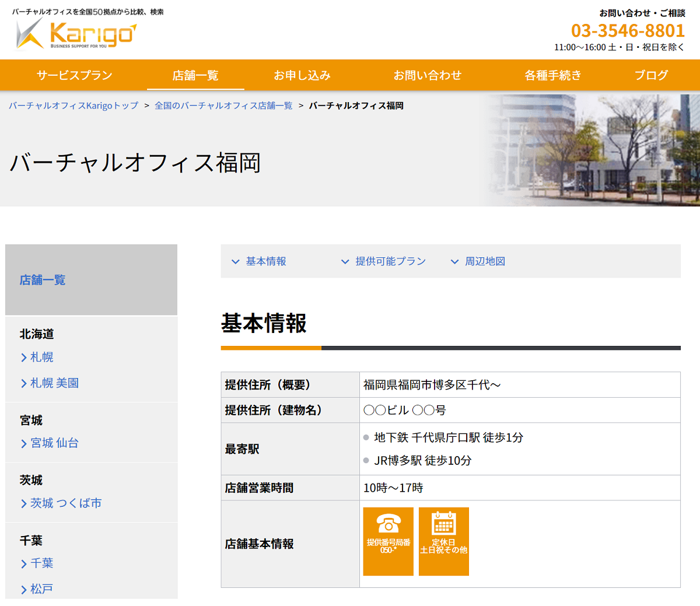The image size is (700, 606).
Task: Open the ブログ navigation item
Action: point(651,75)
